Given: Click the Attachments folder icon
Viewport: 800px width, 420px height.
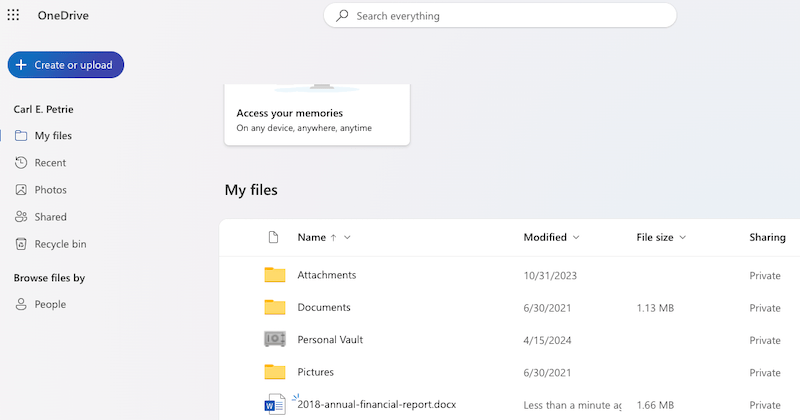Looking at the screenshot, I should coord(274,275).
